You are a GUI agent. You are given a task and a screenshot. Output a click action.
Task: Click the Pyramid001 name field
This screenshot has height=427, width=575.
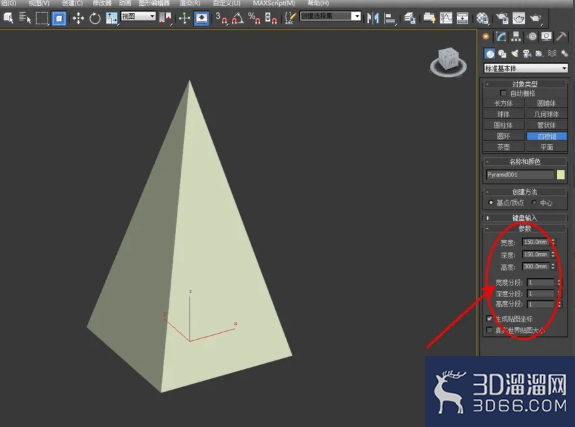tap(520, 175)
